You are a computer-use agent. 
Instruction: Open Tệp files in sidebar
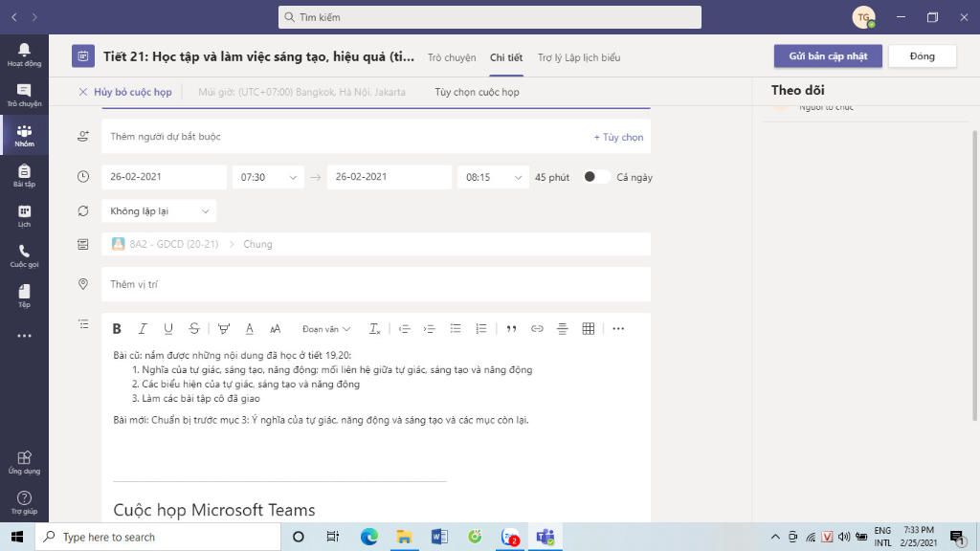pos(24,297)
